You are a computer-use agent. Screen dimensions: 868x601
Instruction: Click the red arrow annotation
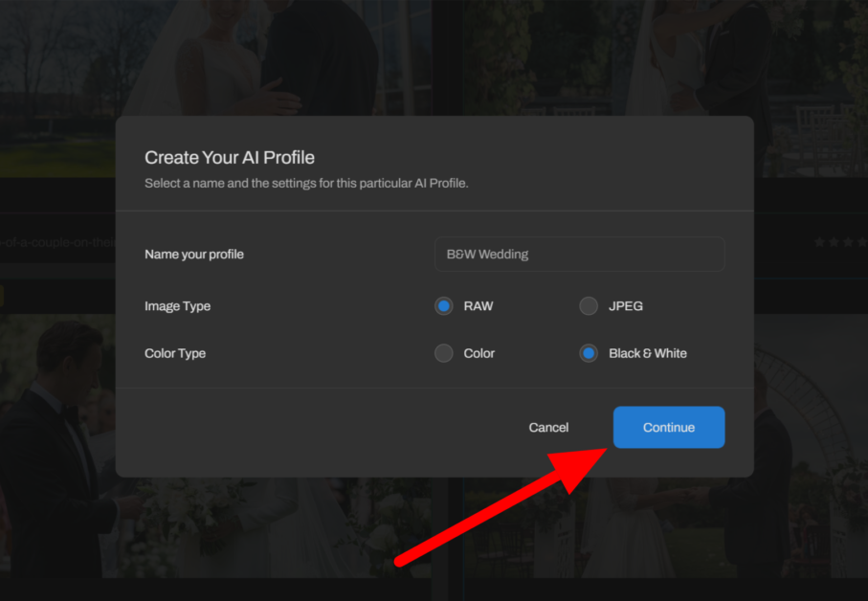tap(498, 507)
